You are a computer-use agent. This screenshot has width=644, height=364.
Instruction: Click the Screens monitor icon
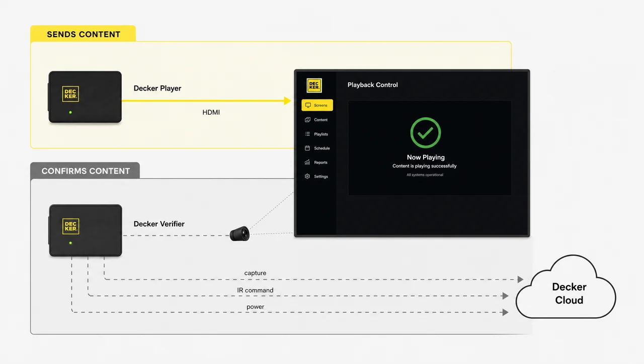(x=308, y=106)
